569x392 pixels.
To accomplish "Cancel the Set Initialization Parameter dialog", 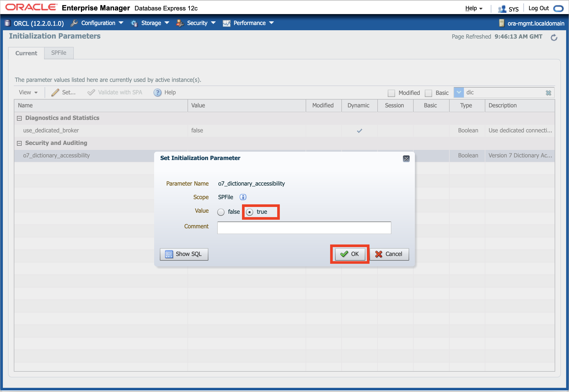I will 389,254.
